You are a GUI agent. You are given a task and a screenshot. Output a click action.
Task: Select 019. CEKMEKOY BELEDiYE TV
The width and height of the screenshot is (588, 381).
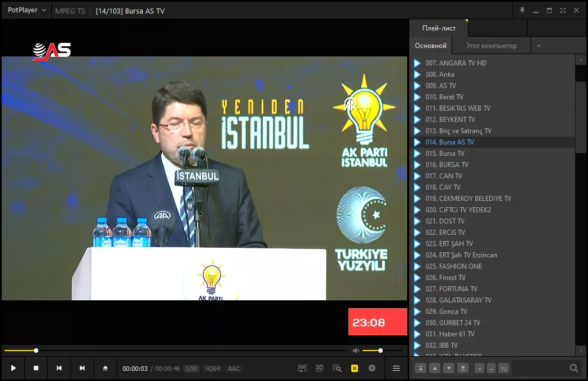click(493, 198)
